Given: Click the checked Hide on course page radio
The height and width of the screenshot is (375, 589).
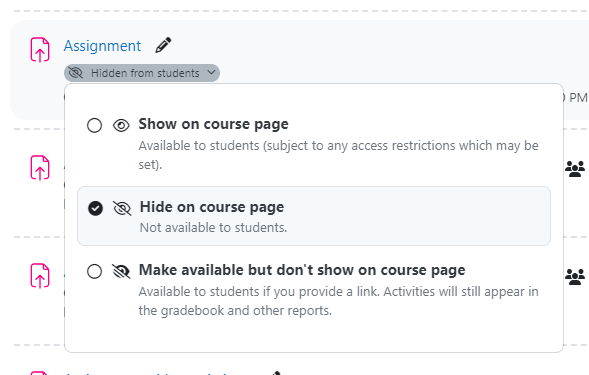Looking at the screenshot, I should tap(95, 208).
